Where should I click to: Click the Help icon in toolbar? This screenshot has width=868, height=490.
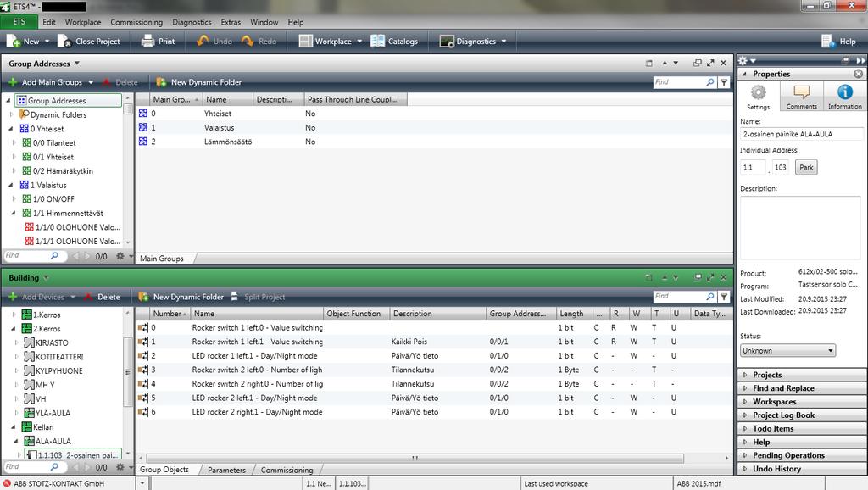pos(827,41)
